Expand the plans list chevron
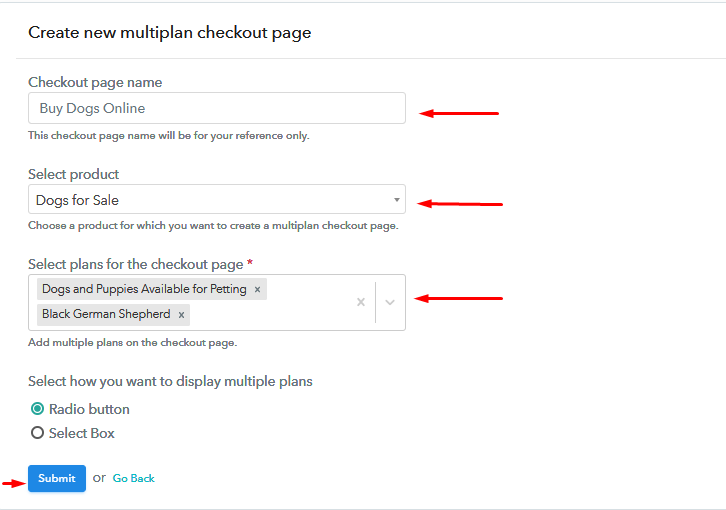 coord(390,302)
